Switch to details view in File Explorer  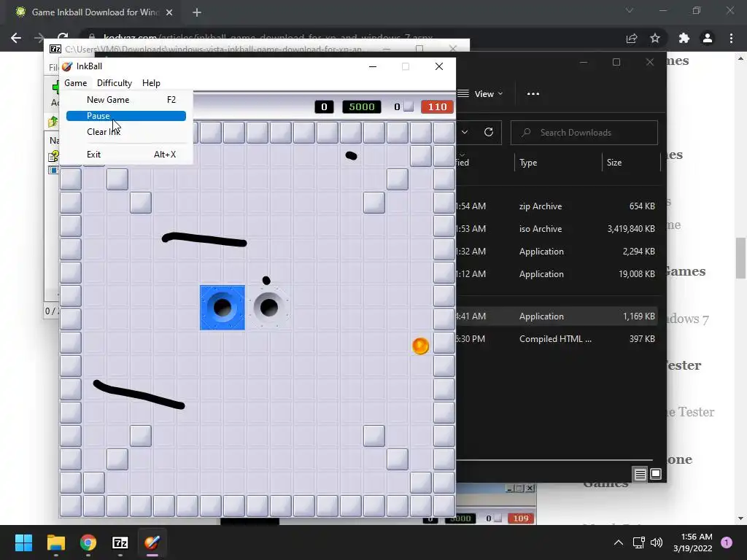pyautogui.click(x=640, y=474)
